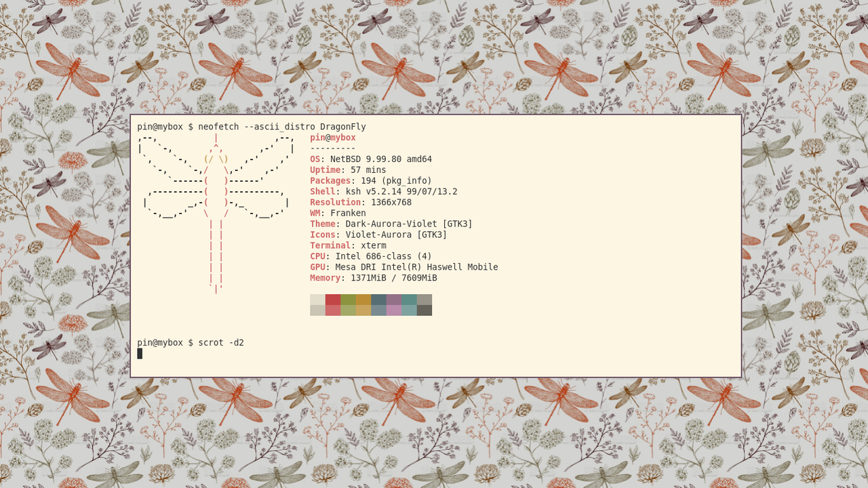The height and width of the screenshot is (488, 868).
Task: Click the 'Memory' label
Action: tap(325, 279)
